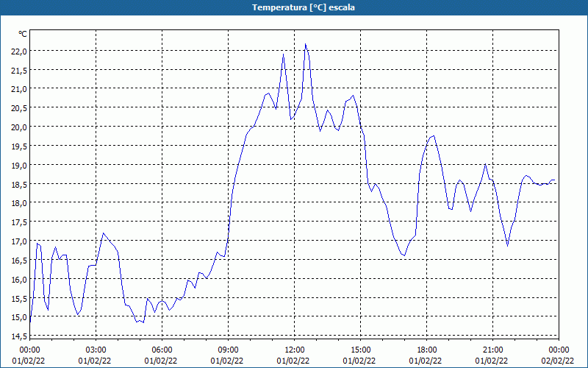The image size is (588, 368).
Task: Select the 01/02/22 date under 21:00
Action: click(x=492, y=361)
